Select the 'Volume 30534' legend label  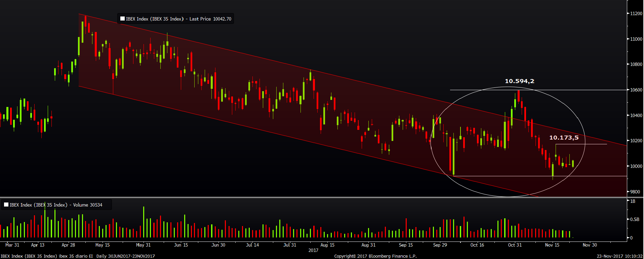(x=88, y=205)
